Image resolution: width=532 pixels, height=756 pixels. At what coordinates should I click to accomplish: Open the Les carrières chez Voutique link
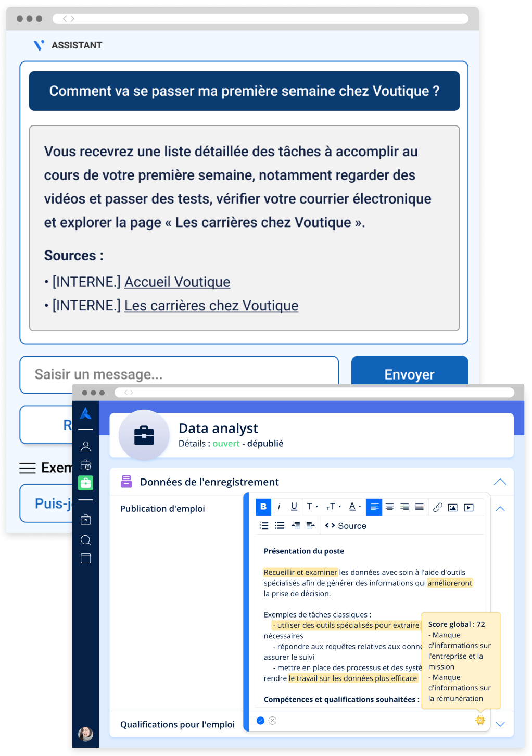pyautogui.click(x=211, y=306)
